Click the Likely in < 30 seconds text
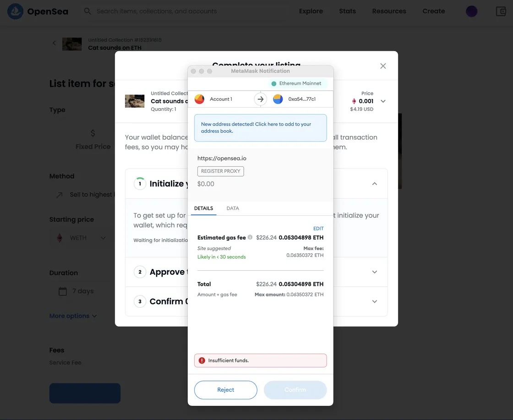Screen dimensions: 513x420 click(x=222, y=257)
